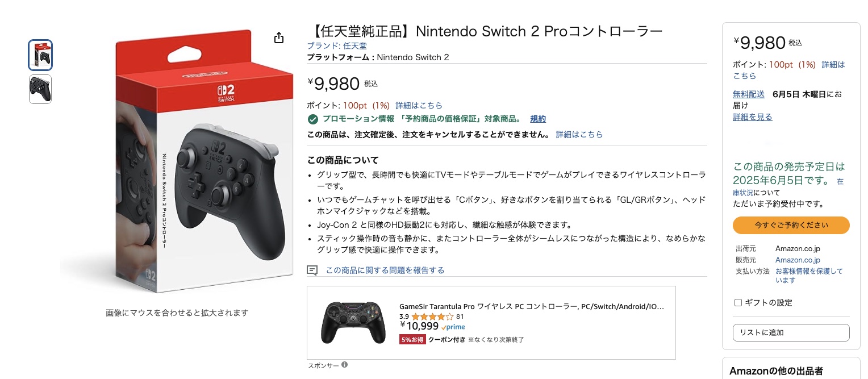The image size is (868, 379).
Task: Click the sponsor info icon
Action: 345,365
